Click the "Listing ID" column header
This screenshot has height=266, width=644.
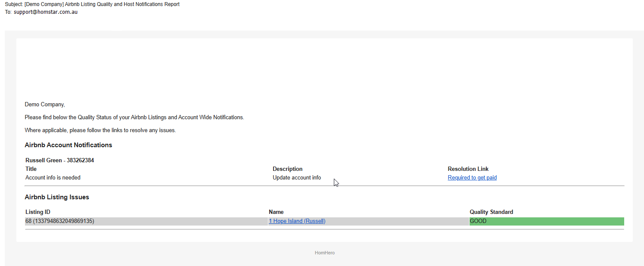click(37, 212)
